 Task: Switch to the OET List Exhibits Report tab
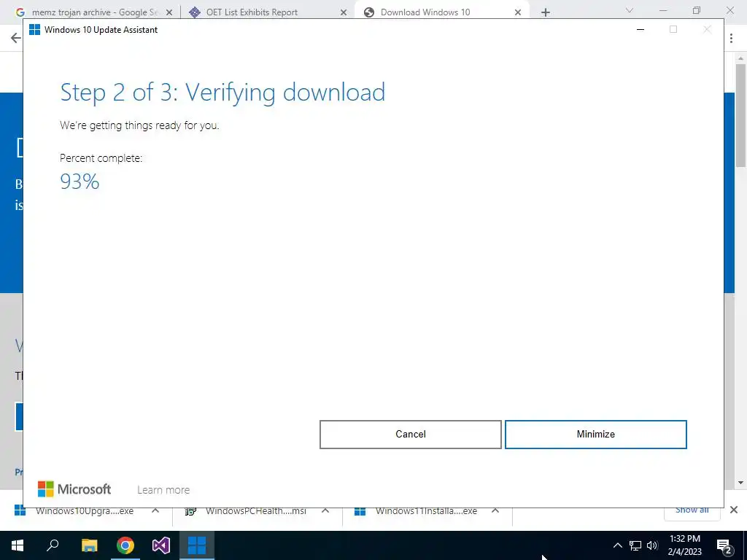[x=252, y=12]
